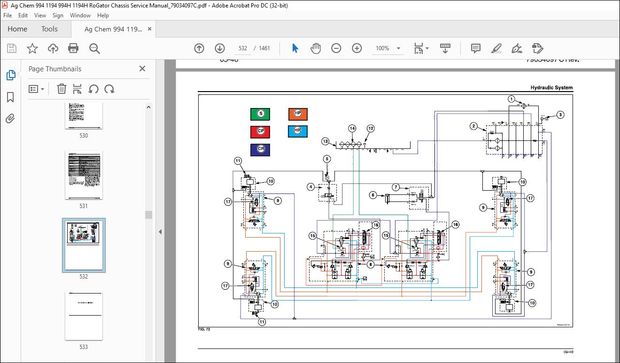Open the Edit menu

(23, 15)
